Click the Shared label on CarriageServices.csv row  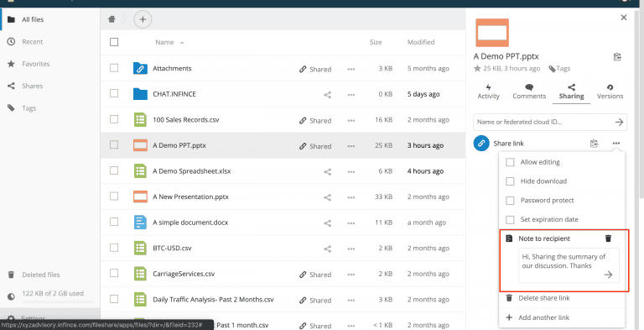click(320, 275)
